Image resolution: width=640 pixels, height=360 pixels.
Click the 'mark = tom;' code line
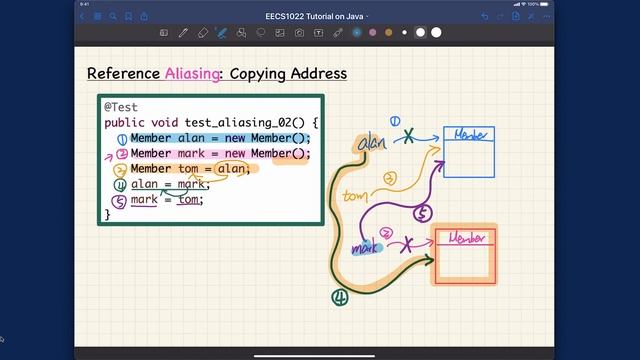pyautogui.click(x=167, y=200)
